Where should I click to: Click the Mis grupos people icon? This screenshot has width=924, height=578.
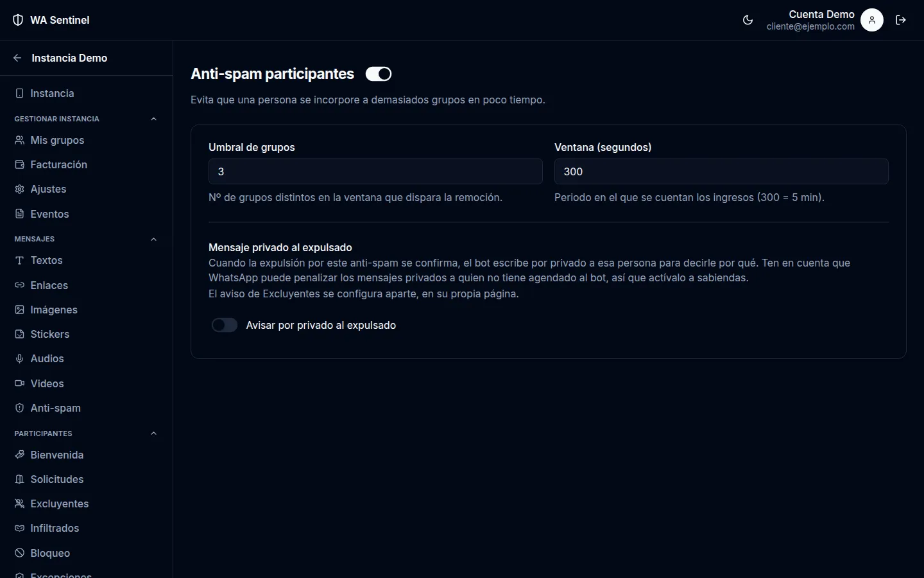point(19,140)
